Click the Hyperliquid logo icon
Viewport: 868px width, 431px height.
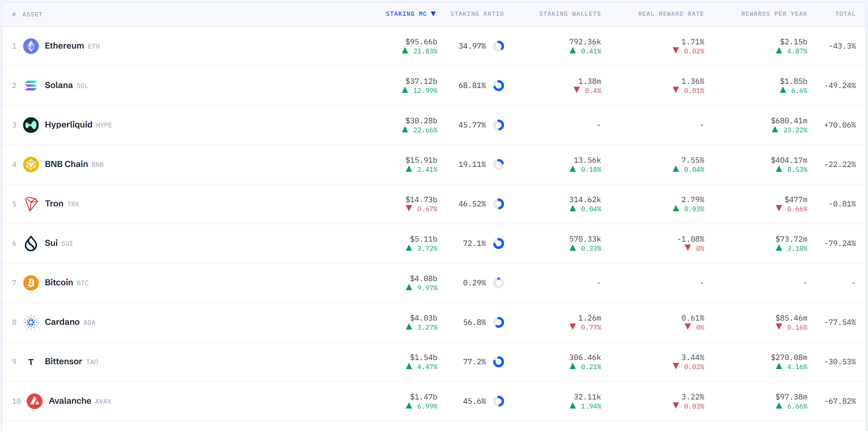coord(31,125)
